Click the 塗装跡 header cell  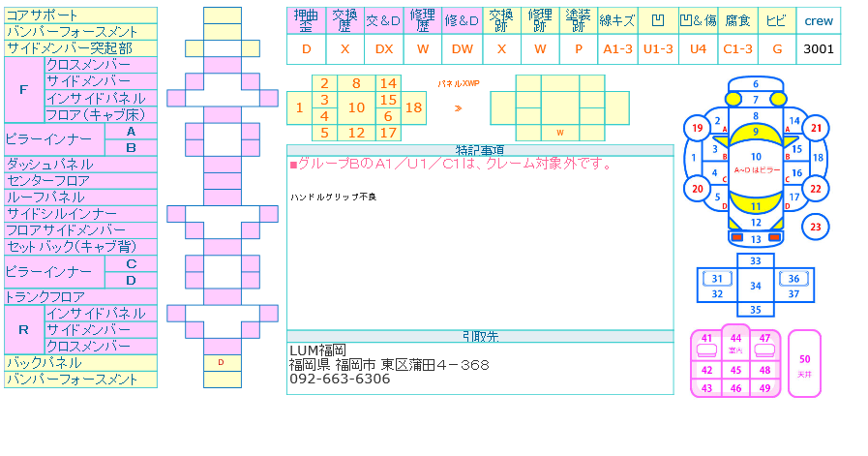(578, 20)
